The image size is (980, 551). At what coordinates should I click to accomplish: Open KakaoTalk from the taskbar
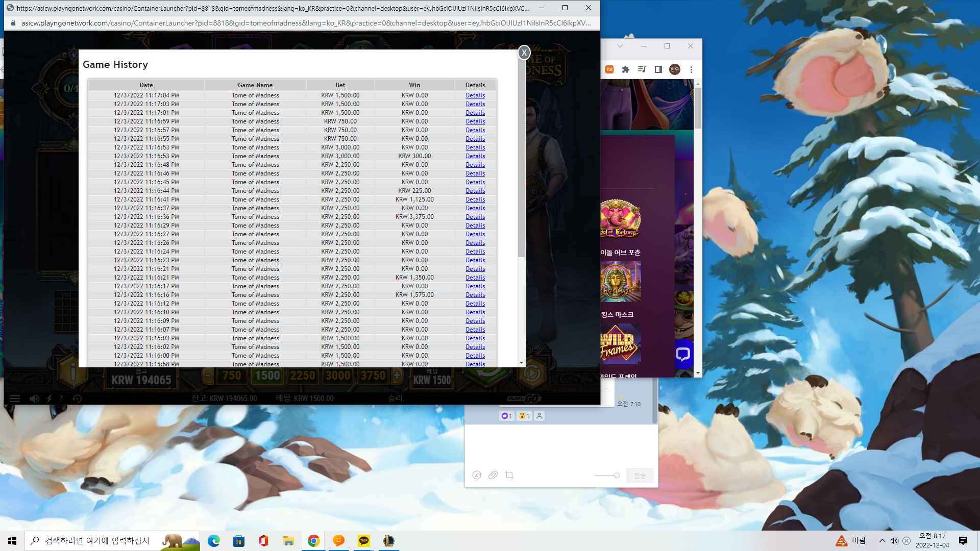364,541
